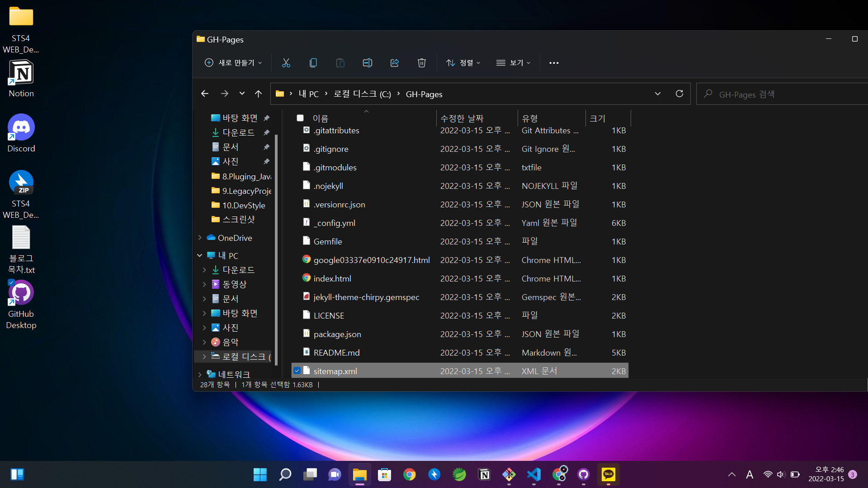Screen dimensions: 868x488
Task: Toggle the select-all checkbox beside 이름 header
Action: [x=300, y=118]
